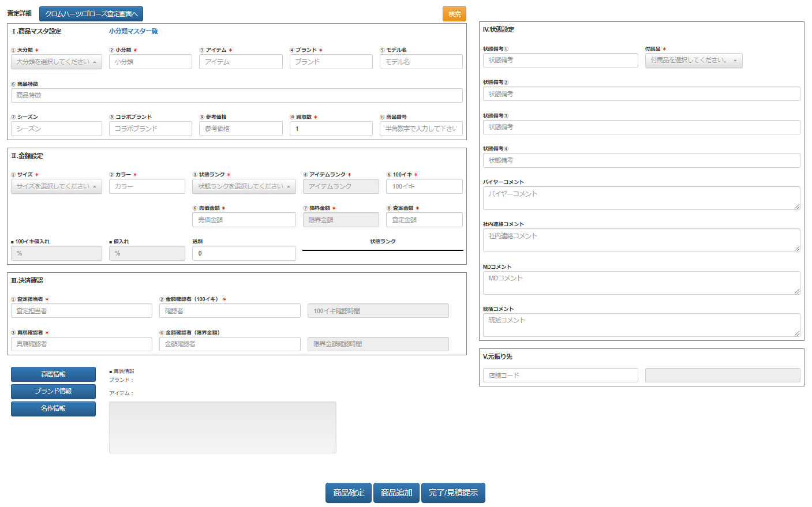Open the サイズ selection dropdown
This screenshot has width=812, height=507.
(x=57, y=186)
